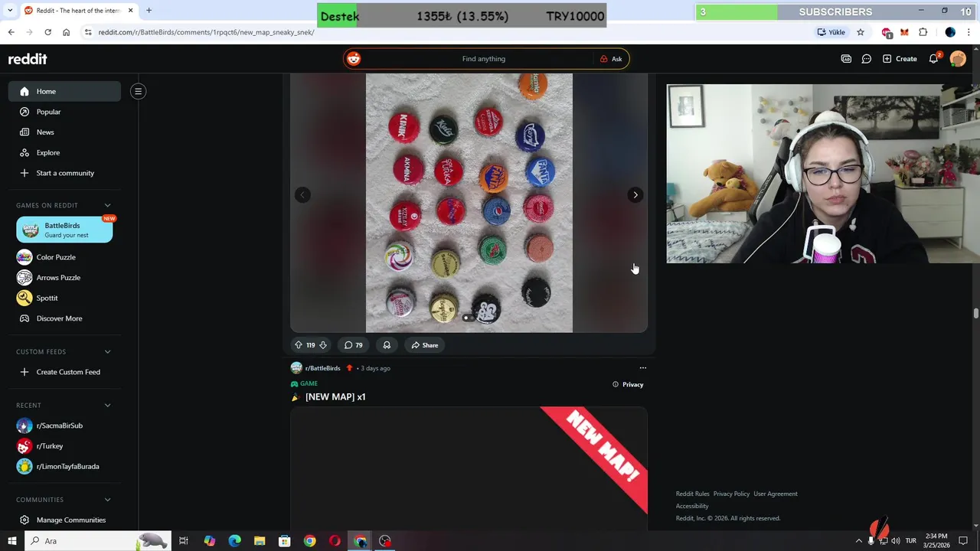Create a new post
Image resolution: width=980 pixels, height=551 pixels.
click(x=900, y=59)
